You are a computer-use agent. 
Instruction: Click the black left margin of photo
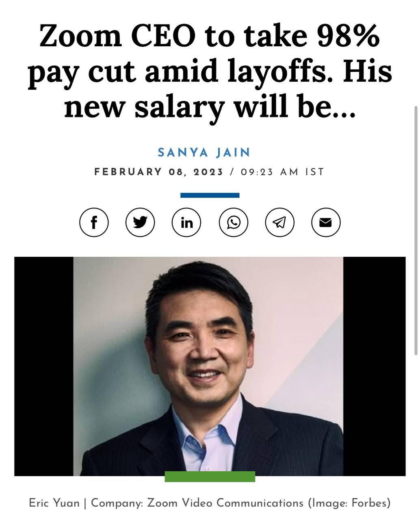tap(44, 366)
